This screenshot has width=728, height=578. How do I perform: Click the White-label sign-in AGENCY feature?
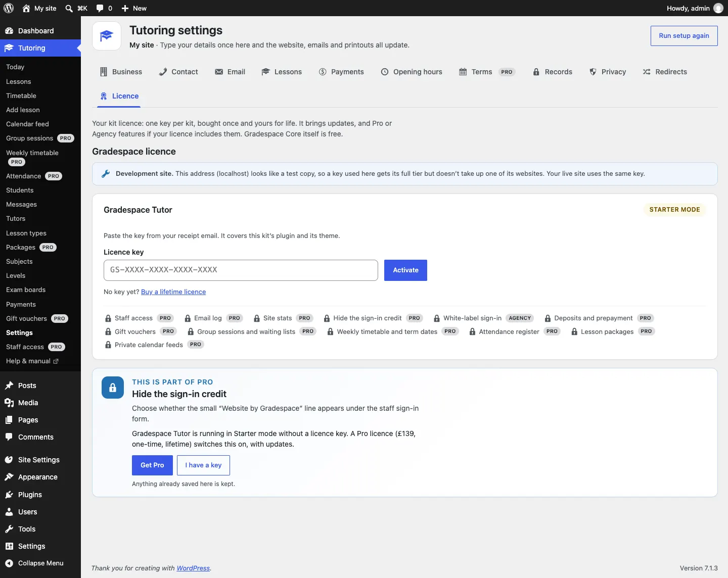pyautogui.click(x=484, y=318)
